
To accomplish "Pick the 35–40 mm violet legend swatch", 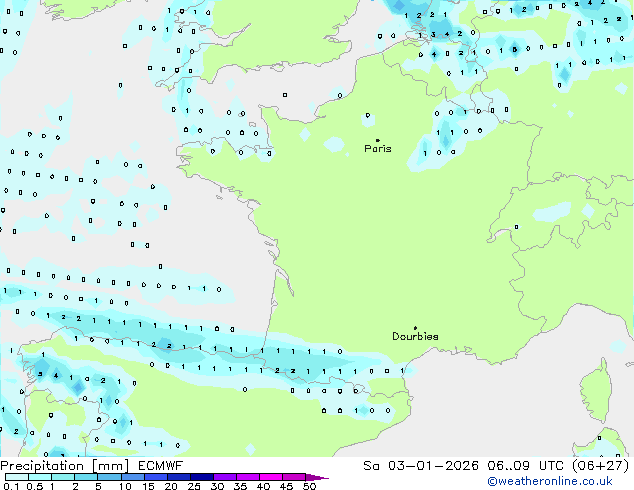I will tap(247, 477).
